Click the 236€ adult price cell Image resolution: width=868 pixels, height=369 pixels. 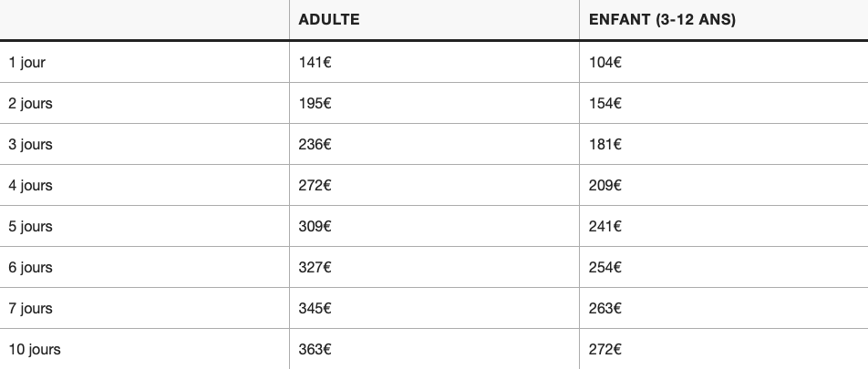[315, 144]
